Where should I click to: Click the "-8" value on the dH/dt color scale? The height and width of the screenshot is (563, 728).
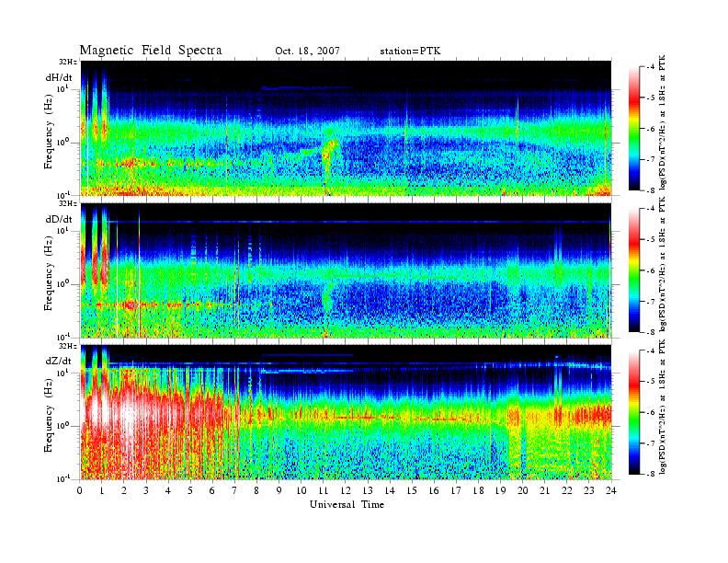coord(651,190)
